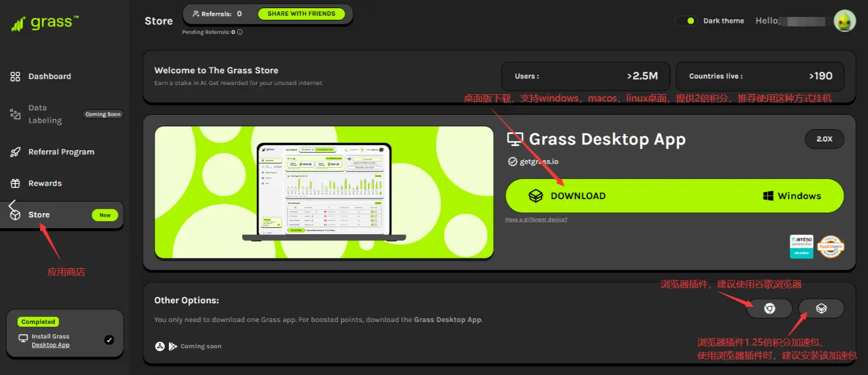Click the Pending Referrals info icon

239,33
